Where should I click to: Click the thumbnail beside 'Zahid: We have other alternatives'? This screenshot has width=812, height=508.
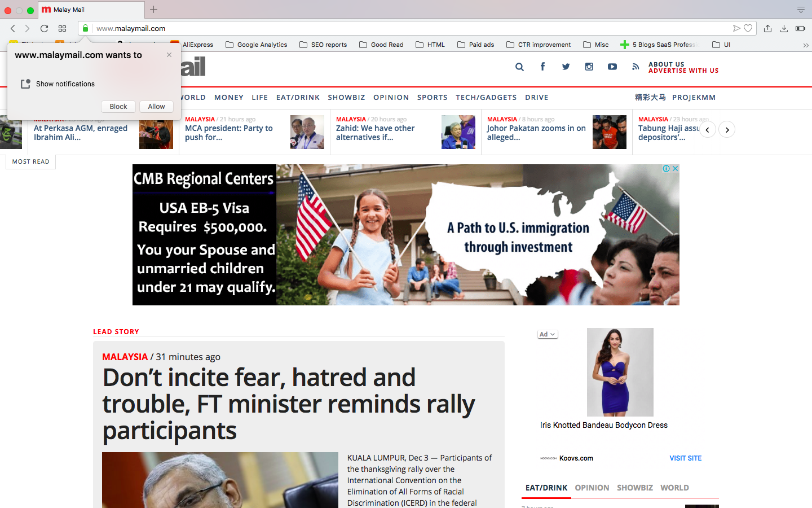[458, 132]
